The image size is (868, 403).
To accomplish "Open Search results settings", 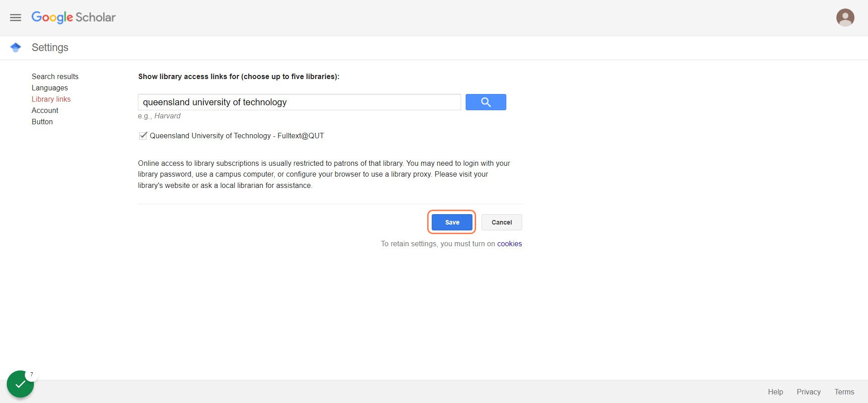I will [x=55, y=76].
